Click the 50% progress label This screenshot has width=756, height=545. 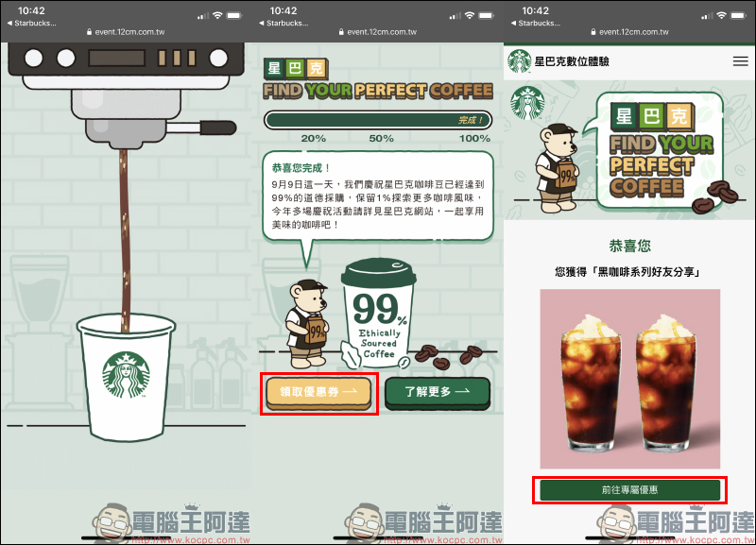pos(382,139)
